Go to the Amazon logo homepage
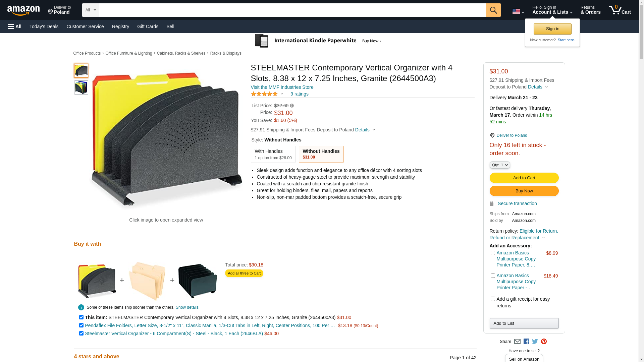644x362 pixels. (23, 11)
